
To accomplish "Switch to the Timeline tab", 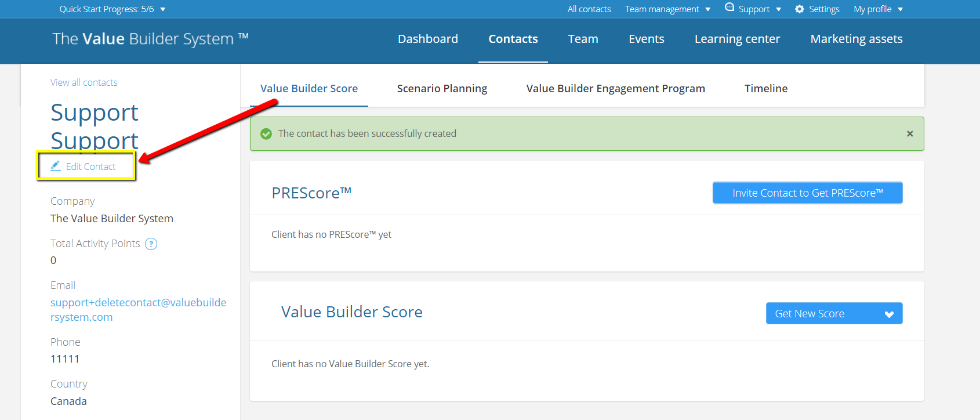I will 766,89.
